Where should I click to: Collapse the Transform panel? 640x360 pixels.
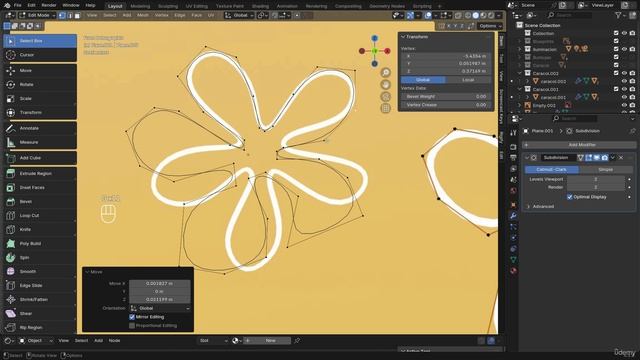[403, 37]
